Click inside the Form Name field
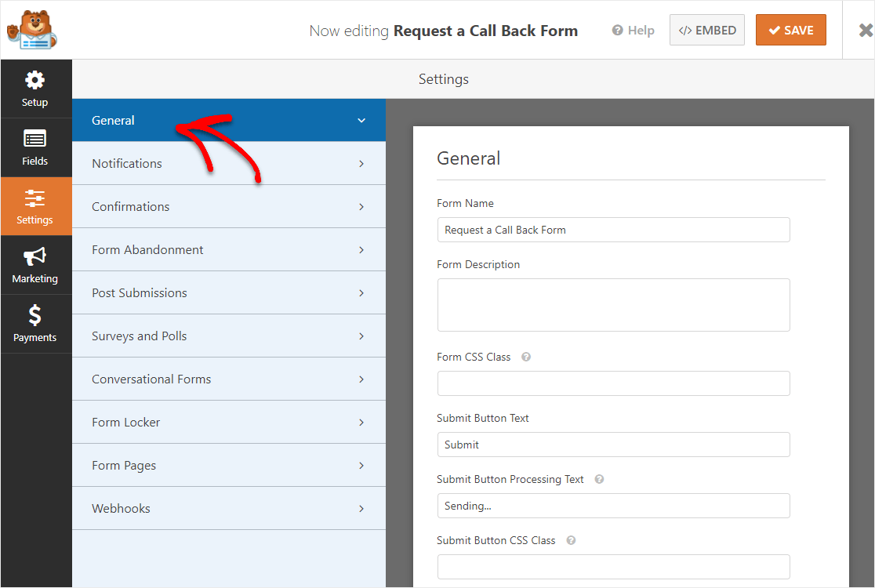Screen dimensions: 875x588 click(x=613, y=230)
